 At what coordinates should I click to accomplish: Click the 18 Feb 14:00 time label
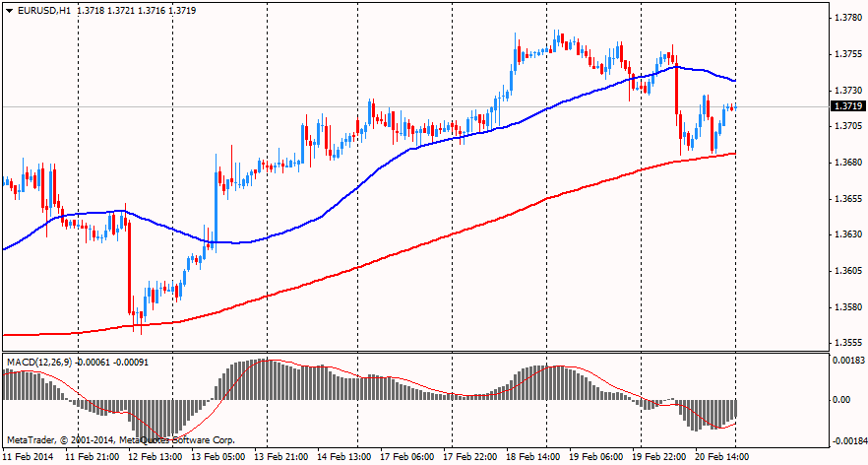[533, 456]
